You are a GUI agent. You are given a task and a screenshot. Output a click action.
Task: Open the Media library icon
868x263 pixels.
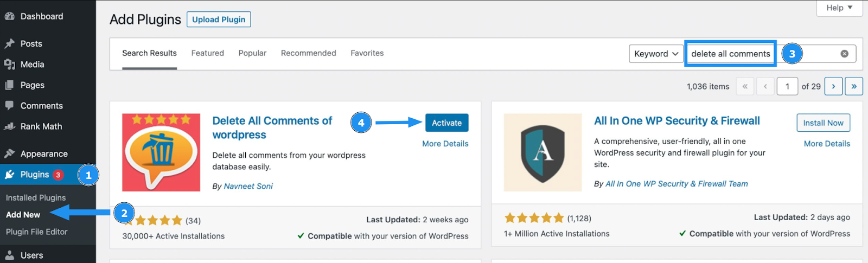point(9,64)
